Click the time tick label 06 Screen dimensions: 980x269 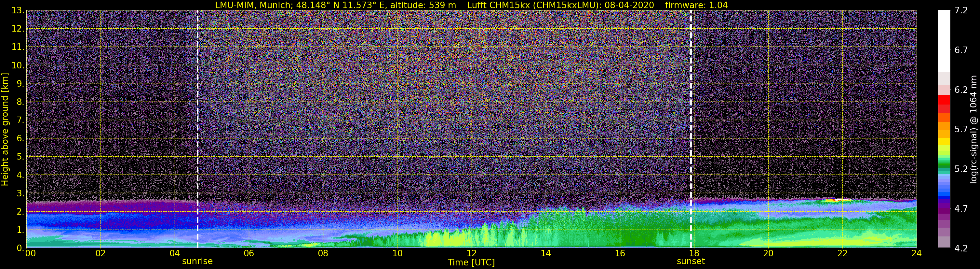click(248, 253)
